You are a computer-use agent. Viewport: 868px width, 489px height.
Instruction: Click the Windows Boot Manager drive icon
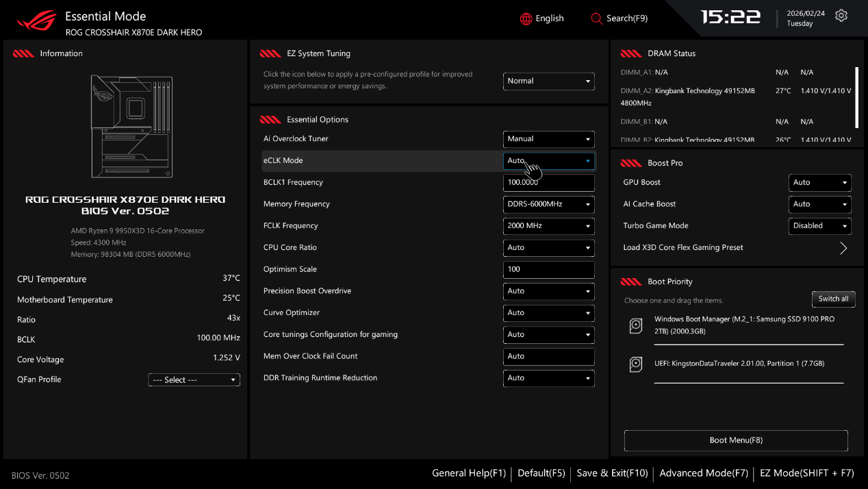click(636, 326)
